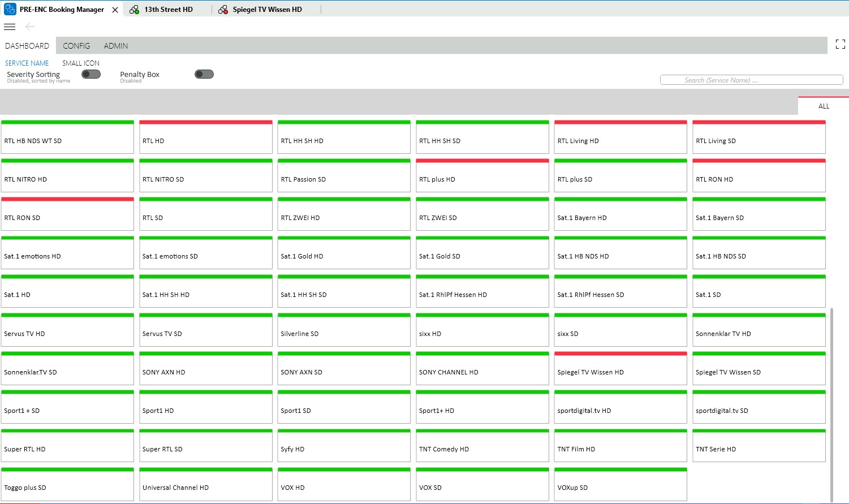The height and width of the screenshot is (504, 849).
Task: Enter fullscreen with the expand icon
Action: (840, 44)
